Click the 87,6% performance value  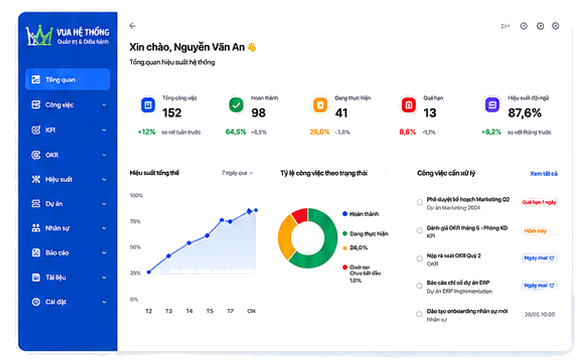coord(524,113)
